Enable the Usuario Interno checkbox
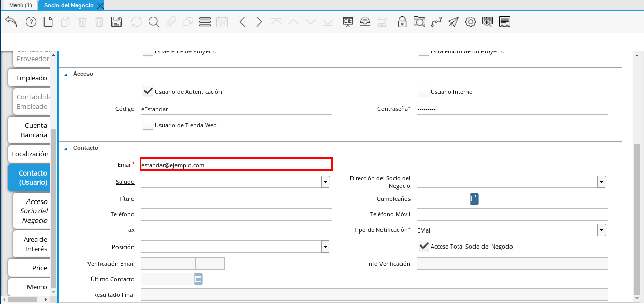This screenshot has width=644, height=304. coord(424,91)
